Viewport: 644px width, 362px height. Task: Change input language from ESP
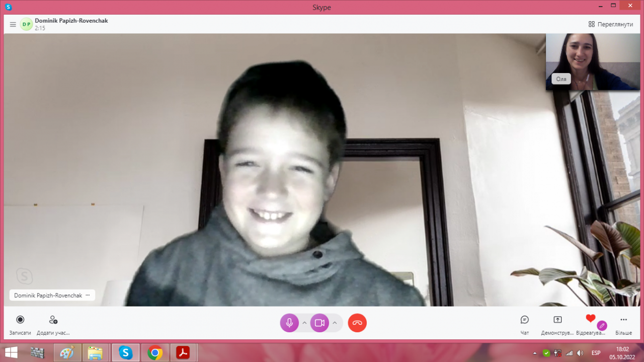click(x=596, y=353)
